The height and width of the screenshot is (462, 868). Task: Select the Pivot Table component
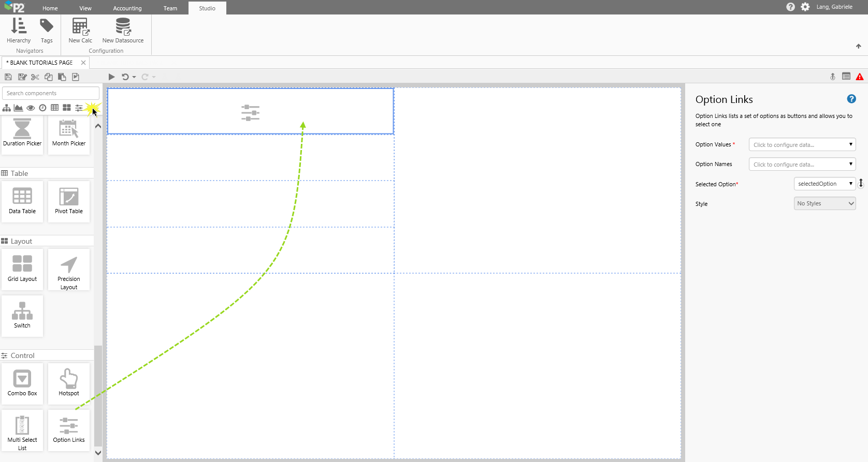(x=69, y=201)
